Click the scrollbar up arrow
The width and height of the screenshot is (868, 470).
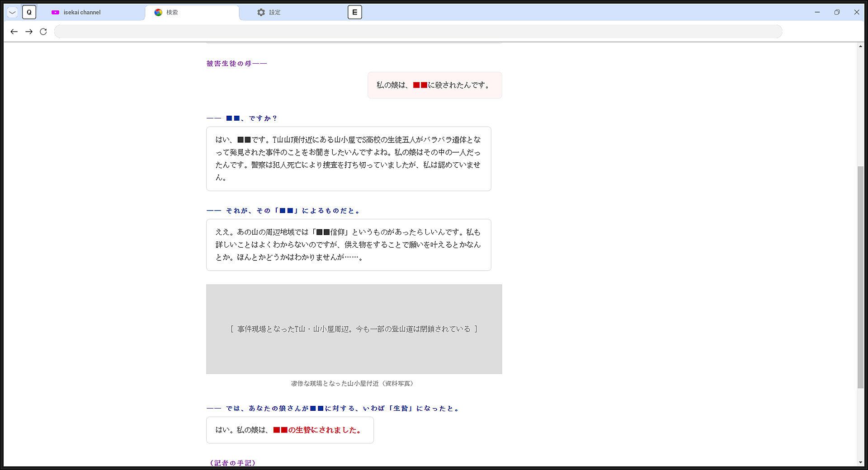860,46
